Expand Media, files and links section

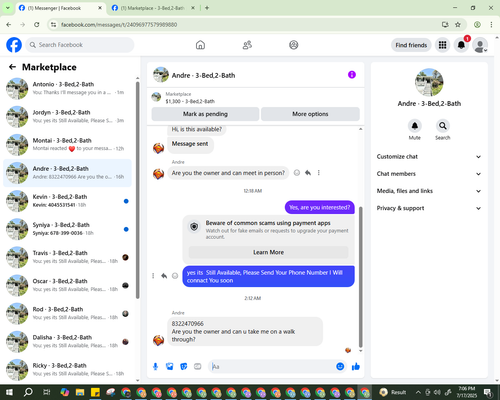pos(429,191)
